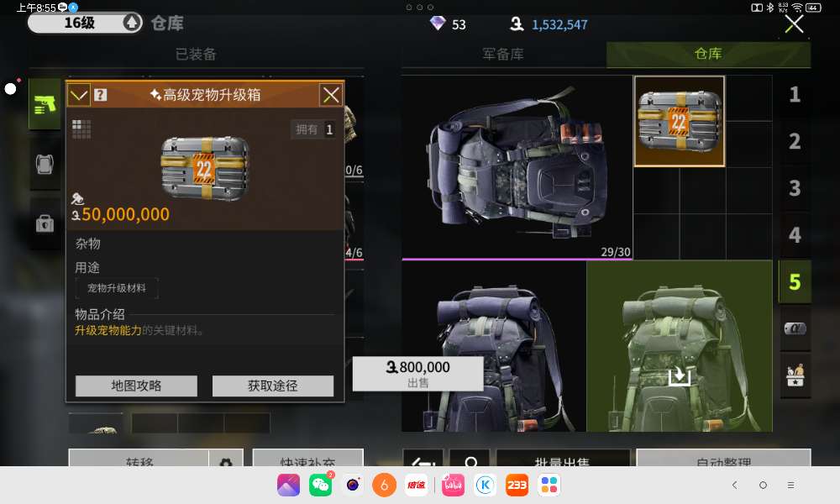
Task: Open the orange 6 app in dock
Action: [384, 485]
